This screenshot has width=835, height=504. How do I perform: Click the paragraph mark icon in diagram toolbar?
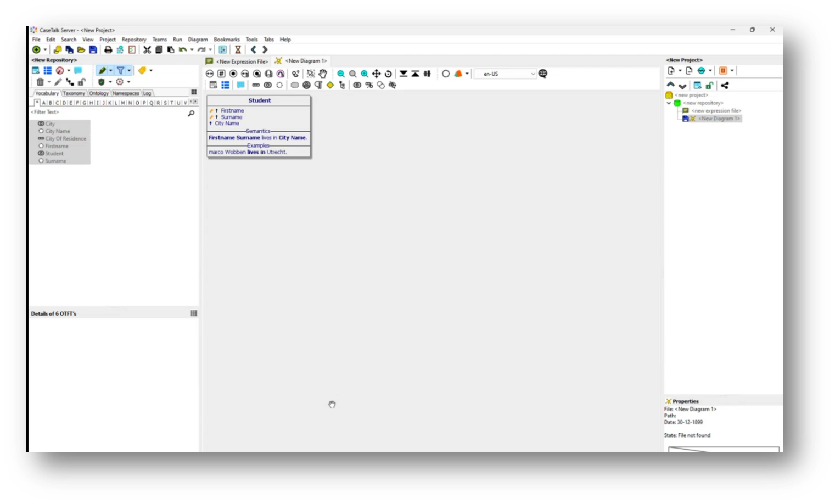tap(318, 85)
